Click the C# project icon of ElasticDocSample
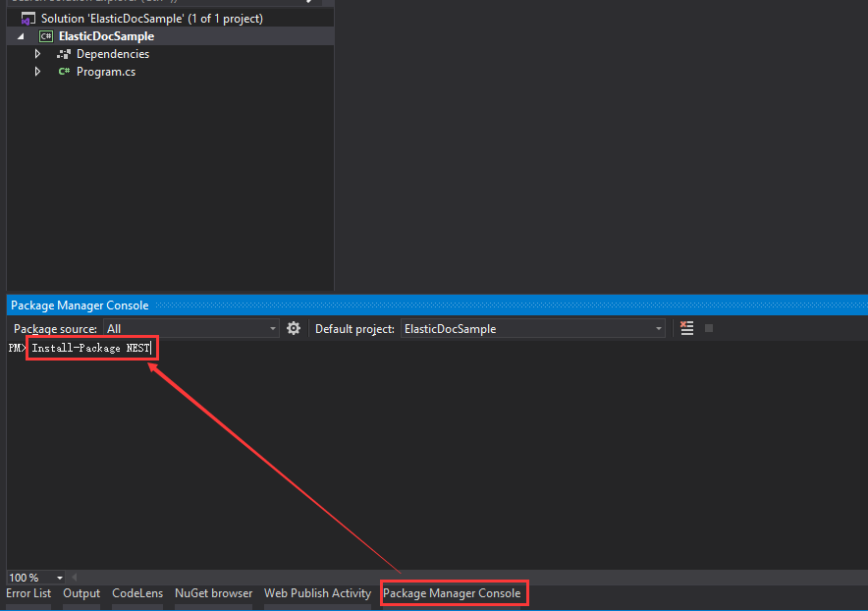Image resolution: width=868 pixels, height=611 pixels. tap(46, 36)
